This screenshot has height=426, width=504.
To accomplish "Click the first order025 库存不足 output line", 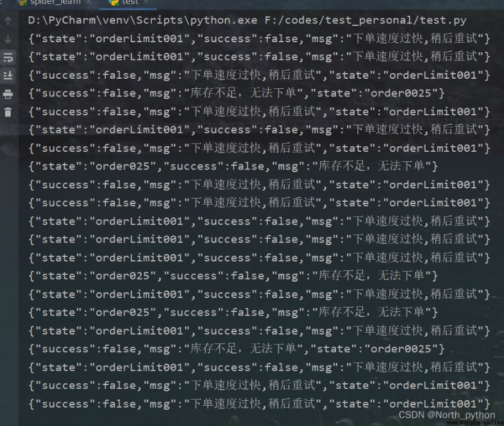I will (233, 166).
